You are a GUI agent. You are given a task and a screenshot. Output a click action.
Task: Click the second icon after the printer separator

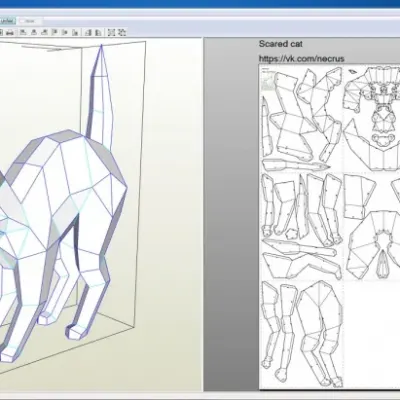[34, 32]
